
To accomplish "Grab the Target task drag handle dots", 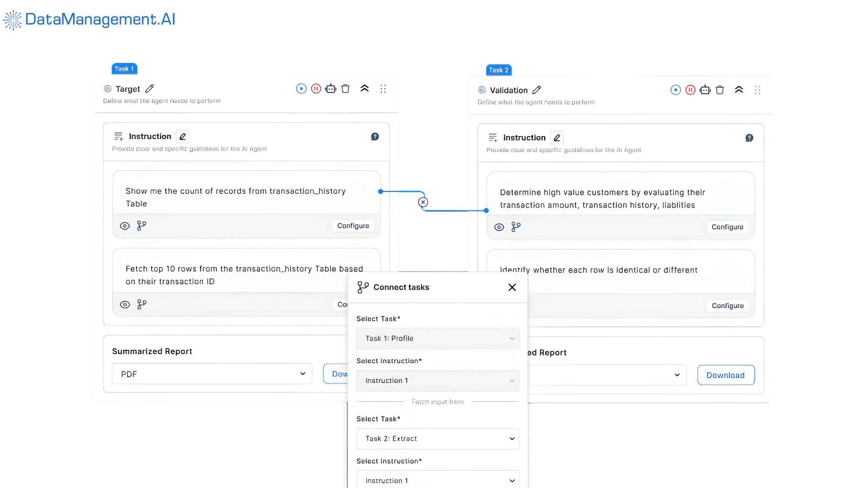I will coord(383,89).
